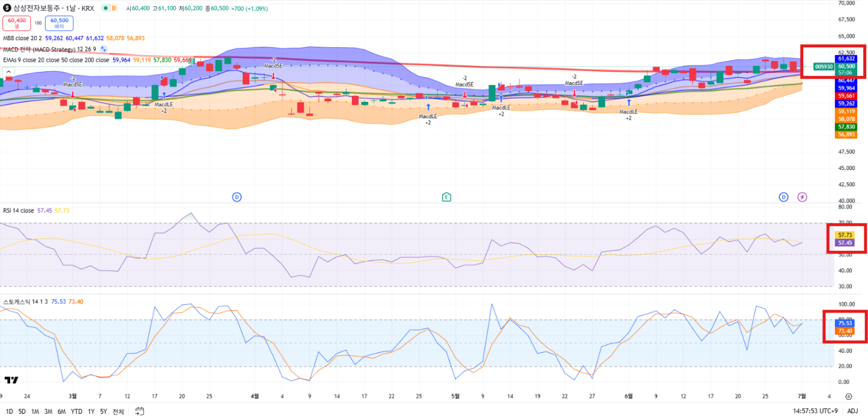
Task: Select the 스토캐스틱 14 1 3 legend
Action: (x=25, y=301)
